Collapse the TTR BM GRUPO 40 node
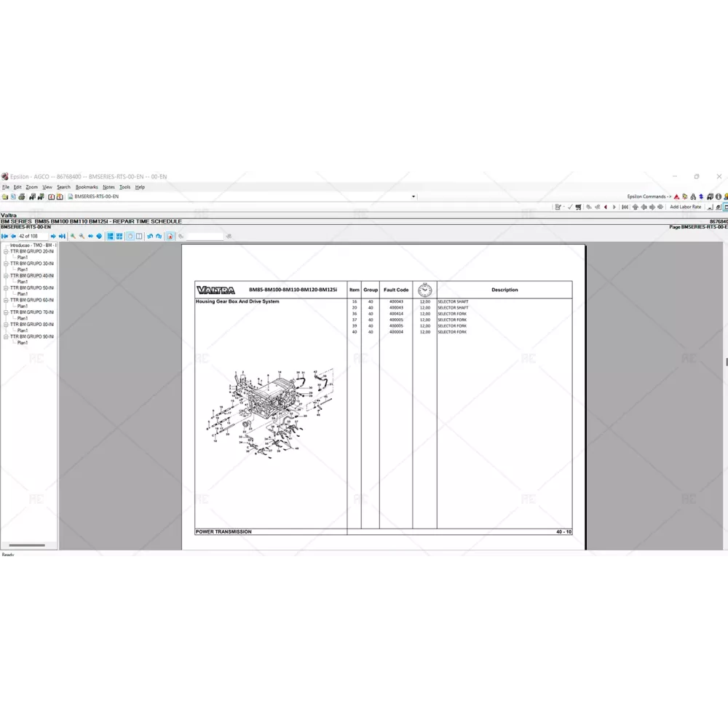 (x=6, y=276)
